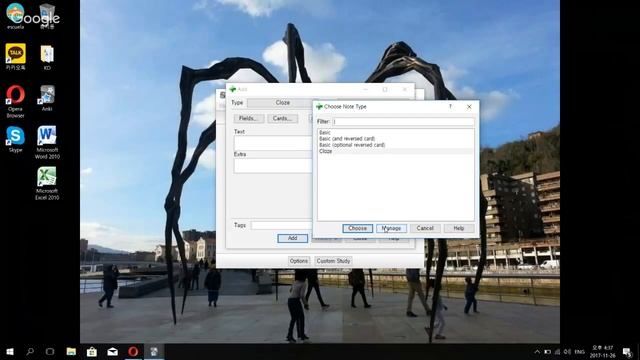Screen dimensions: 640x360
Task: Open the escuela desktop shortcut
Action: (x=16, y=16)
